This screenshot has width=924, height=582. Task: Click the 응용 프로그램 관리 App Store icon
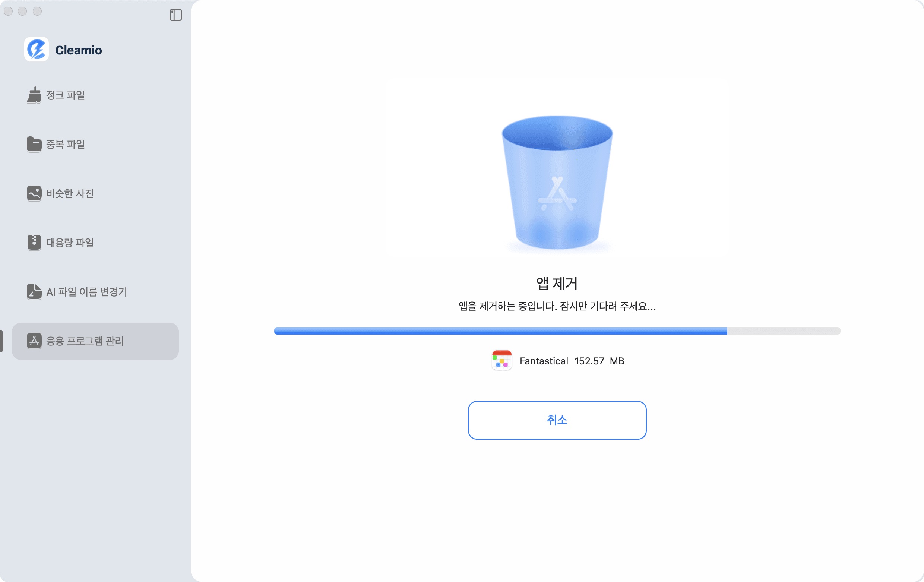point(34,341)
